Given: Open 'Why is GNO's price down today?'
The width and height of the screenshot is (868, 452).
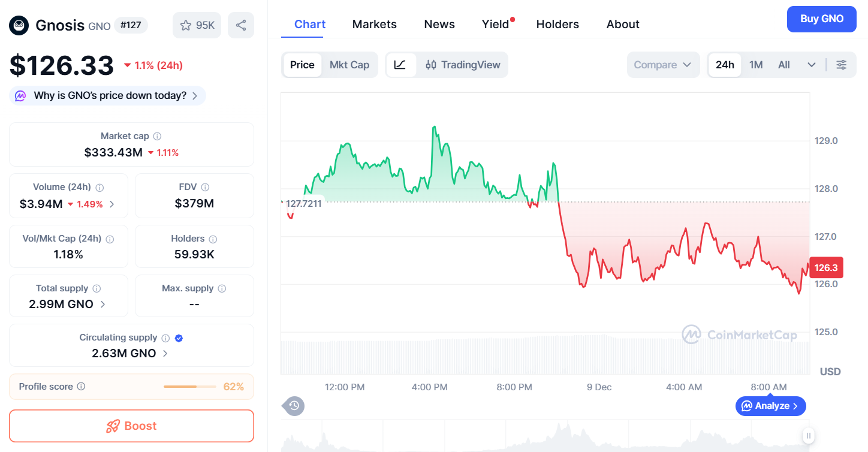Looking at the screenshot, I should [108, 96].
